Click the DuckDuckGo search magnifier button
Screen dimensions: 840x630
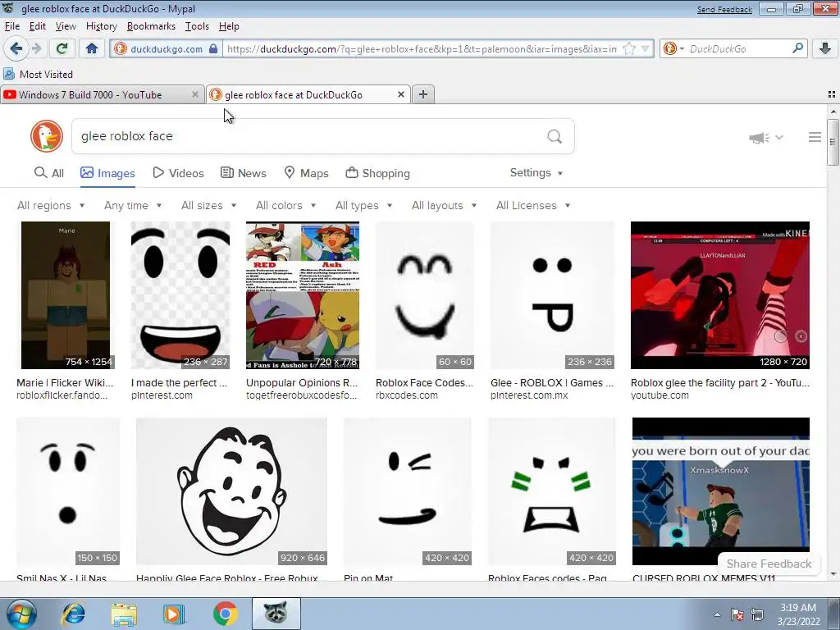coord(555,137)
